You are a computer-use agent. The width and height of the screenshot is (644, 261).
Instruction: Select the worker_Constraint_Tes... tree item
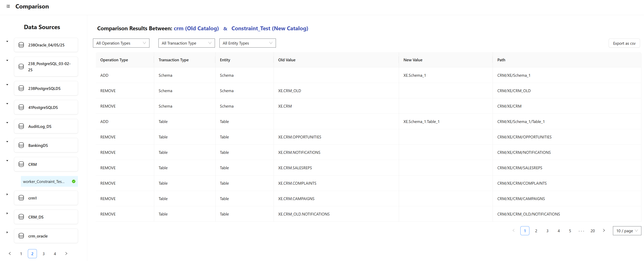click(x=44, y=182)
